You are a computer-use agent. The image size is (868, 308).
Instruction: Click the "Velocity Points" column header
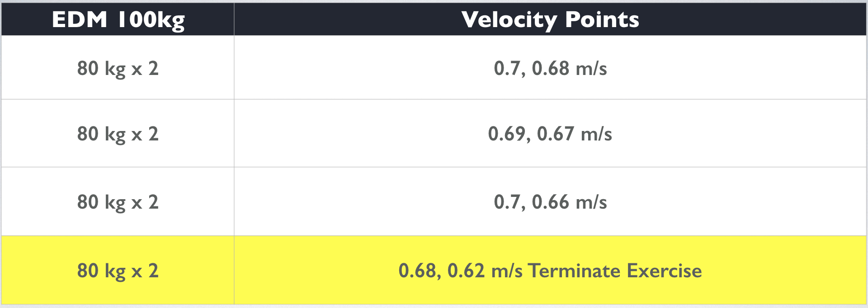point(550,19)
